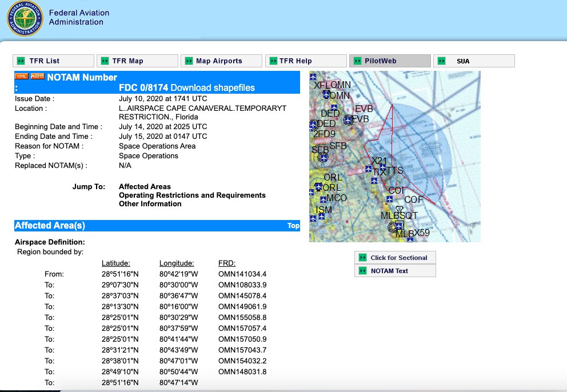Click FRD value OMN108033.9
Screen dimensions: 567x392
(x=242, y=285)
